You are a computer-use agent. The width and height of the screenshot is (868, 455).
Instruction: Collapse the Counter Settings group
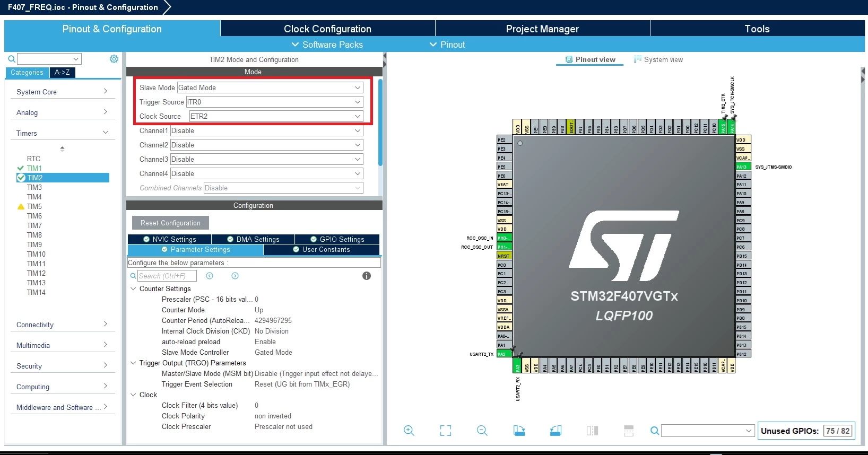click(x=133, y=288)
